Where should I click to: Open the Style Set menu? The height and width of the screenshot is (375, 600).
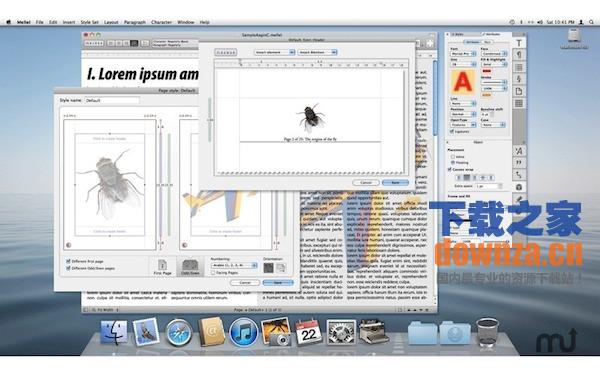tap(90, 22)
